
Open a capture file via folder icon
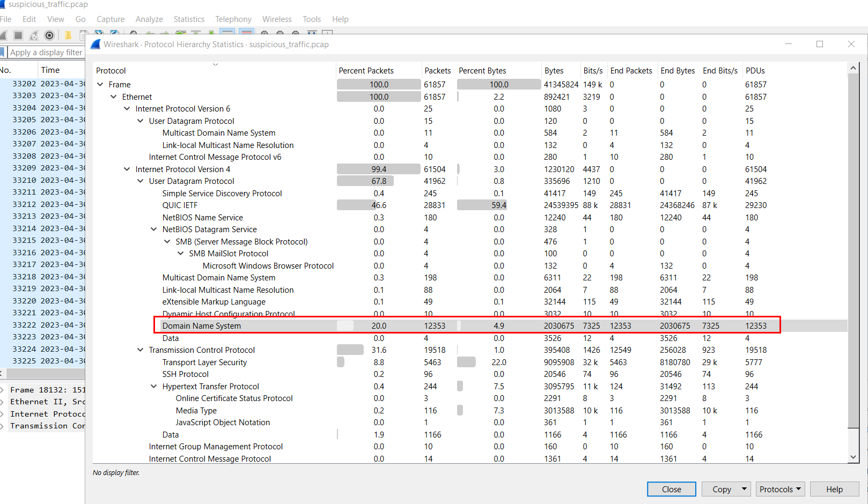pyautogui.click(x=68, y=35)
